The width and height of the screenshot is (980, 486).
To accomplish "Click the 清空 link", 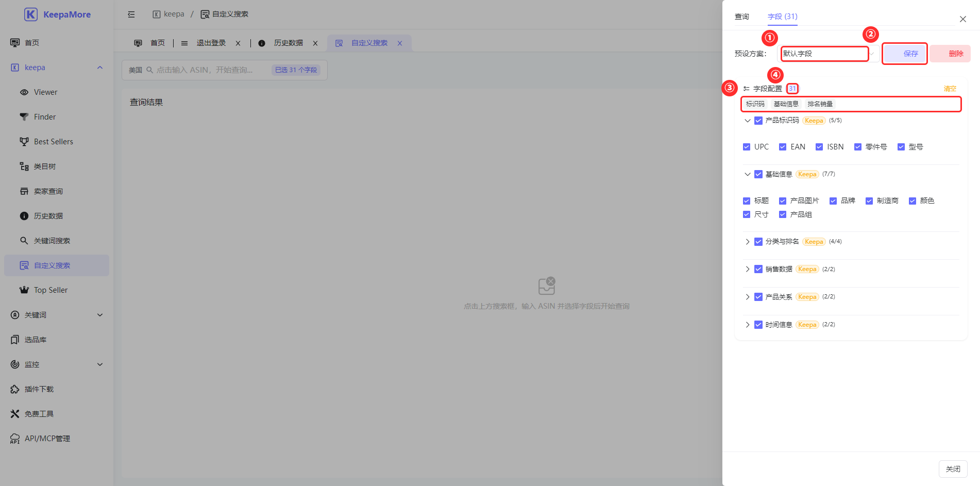I will click(x=950, y=89).
